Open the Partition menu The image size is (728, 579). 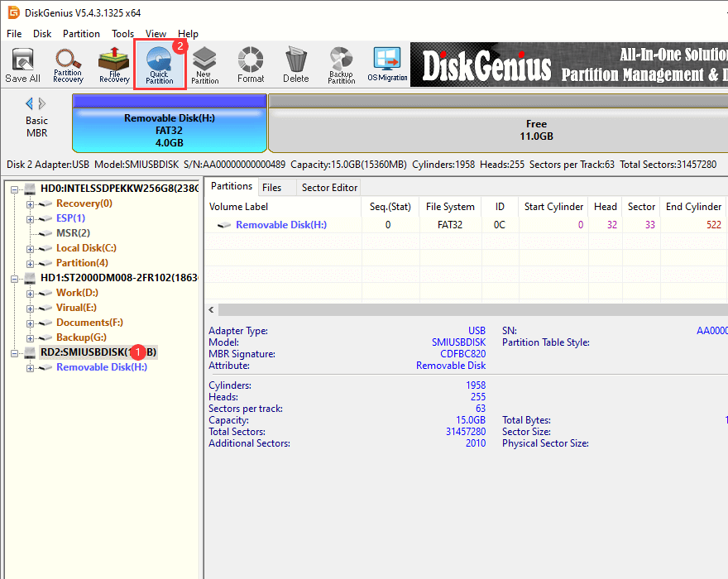[x=81, y=34]
